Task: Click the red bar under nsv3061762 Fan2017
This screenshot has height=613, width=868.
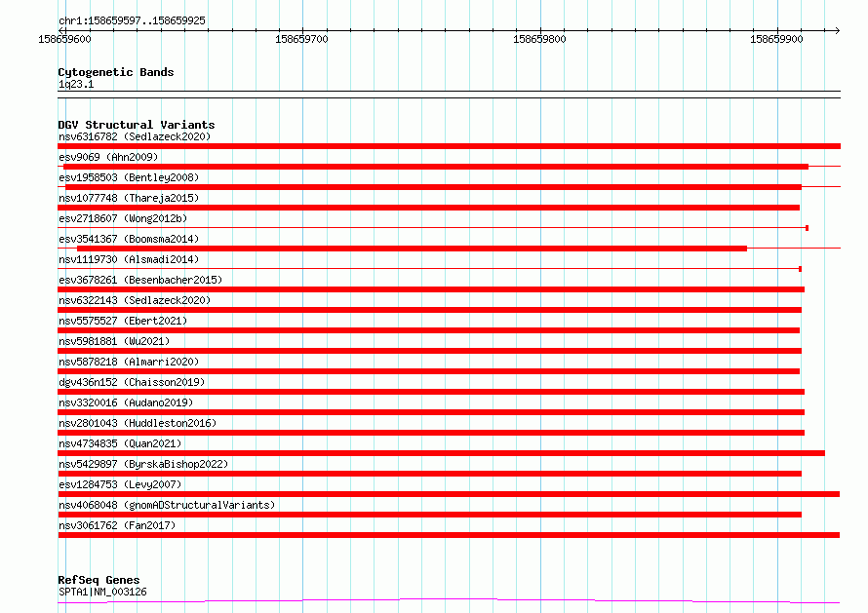Action: [449, 535]
